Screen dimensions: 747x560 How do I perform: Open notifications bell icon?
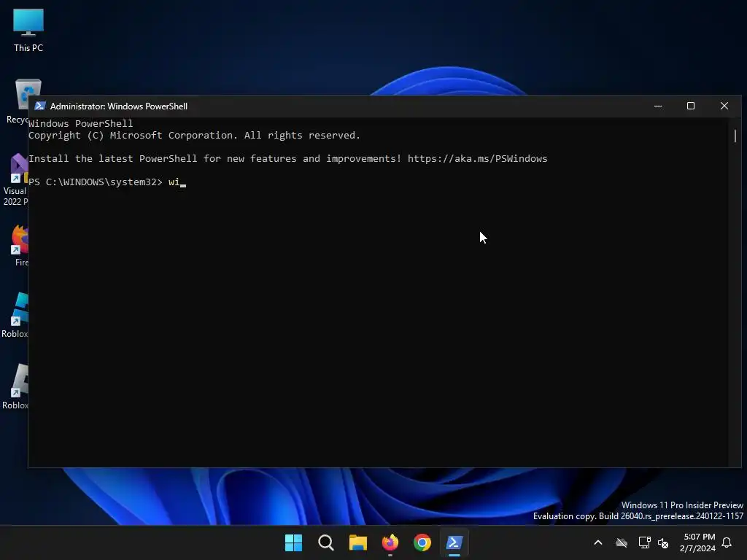coord(727,542)
